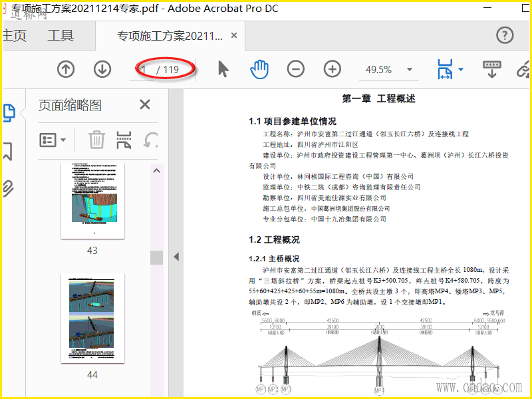Select page 44 thumbnail
The height and width of the screenshot is (399, 532).
coord(92,318)
